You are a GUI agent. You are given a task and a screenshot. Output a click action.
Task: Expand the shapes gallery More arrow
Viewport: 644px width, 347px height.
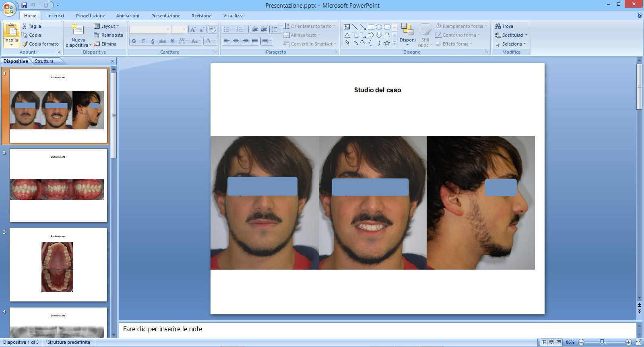coord(394,43)
